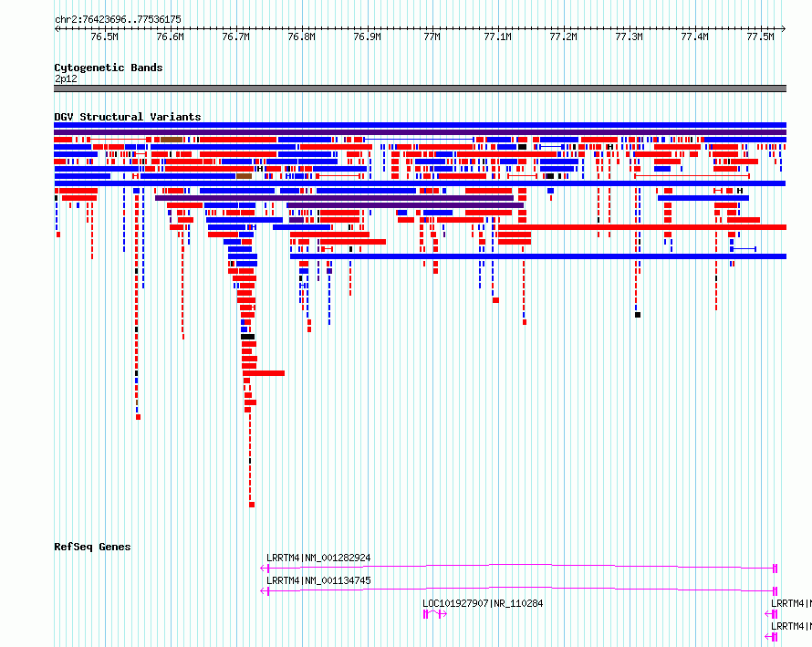812x647 pixels.
Task: Select the NM_001134745 transcript intron line
Action: tap(520, 589)
